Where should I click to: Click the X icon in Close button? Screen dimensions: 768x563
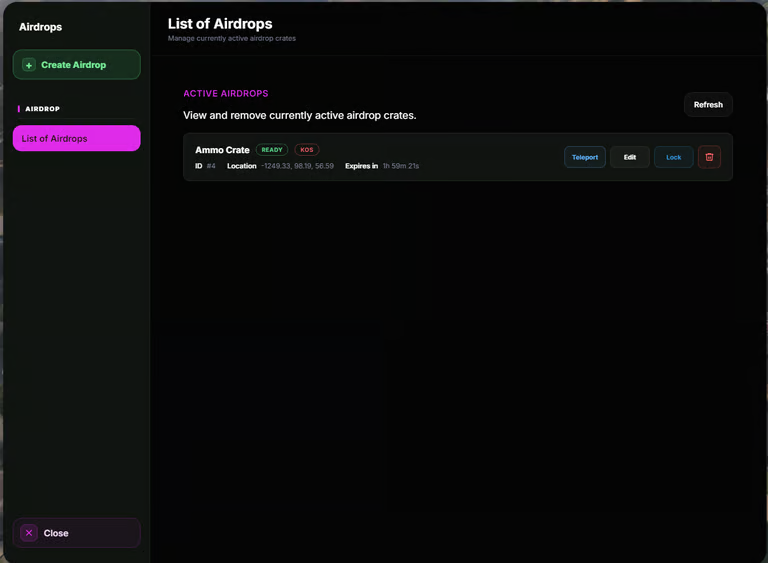(x=29, y=533)
